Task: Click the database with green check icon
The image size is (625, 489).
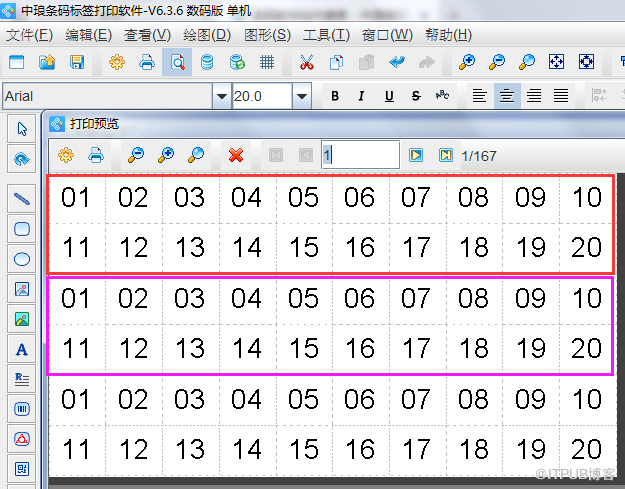Action: (237, 62)
